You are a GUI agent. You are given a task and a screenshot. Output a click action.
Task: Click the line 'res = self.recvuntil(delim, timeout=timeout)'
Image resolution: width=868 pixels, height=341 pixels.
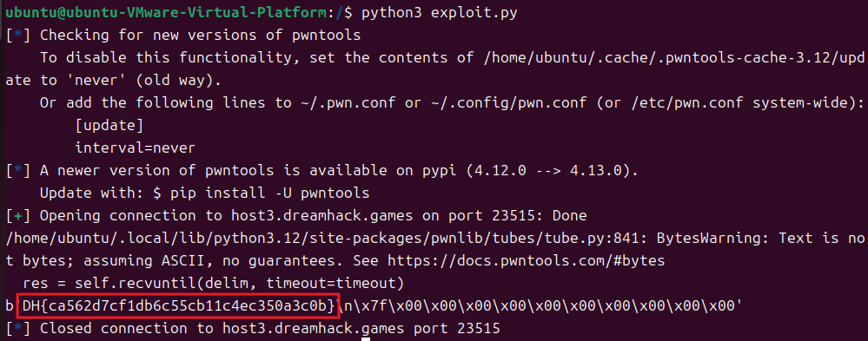pos(213,284)
